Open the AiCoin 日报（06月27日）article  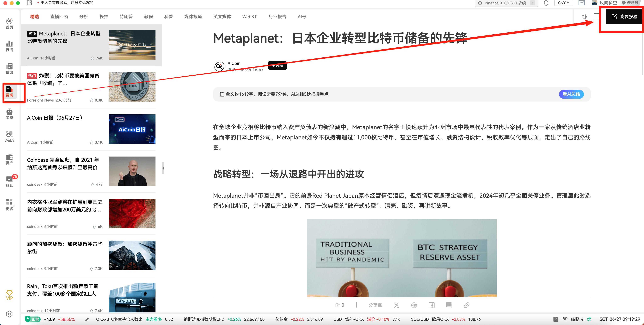point(91,129)
